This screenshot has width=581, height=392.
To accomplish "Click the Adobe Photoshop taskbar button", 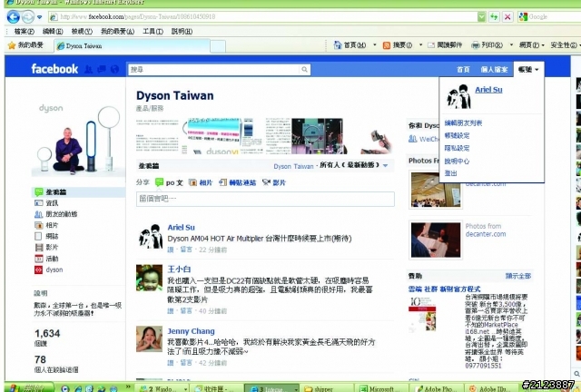I will (x=436, y=388).
